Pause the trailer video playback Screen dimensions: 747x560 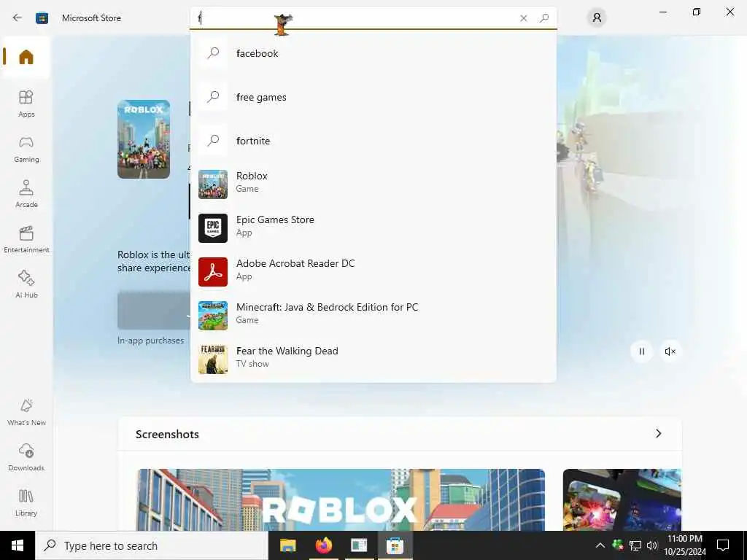click(x=641, y=351)
